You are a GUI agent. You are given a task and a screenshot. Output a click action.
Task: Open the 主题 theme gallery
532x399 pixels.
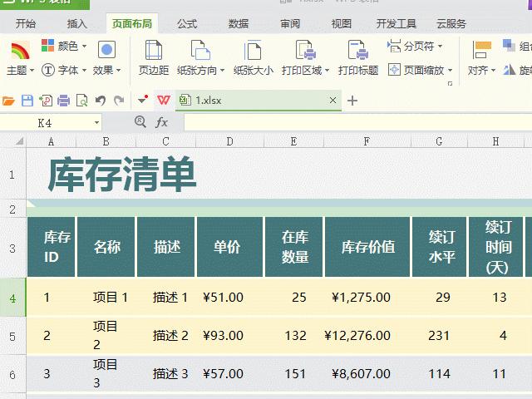[20, 58]
